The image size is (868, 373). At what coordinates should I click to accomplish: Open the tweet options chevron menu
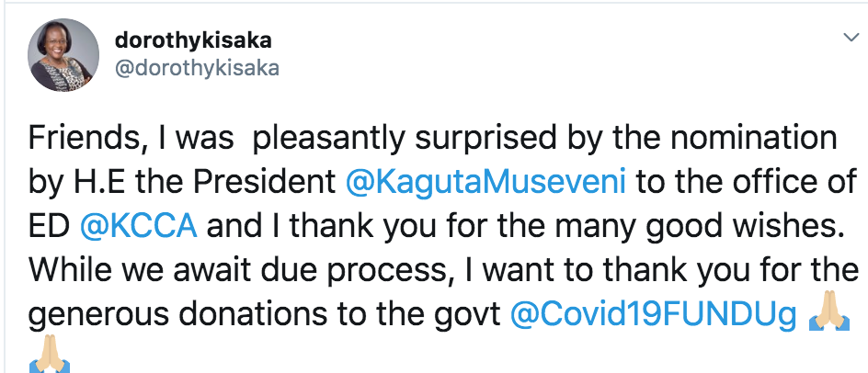(x=849, y=39)
